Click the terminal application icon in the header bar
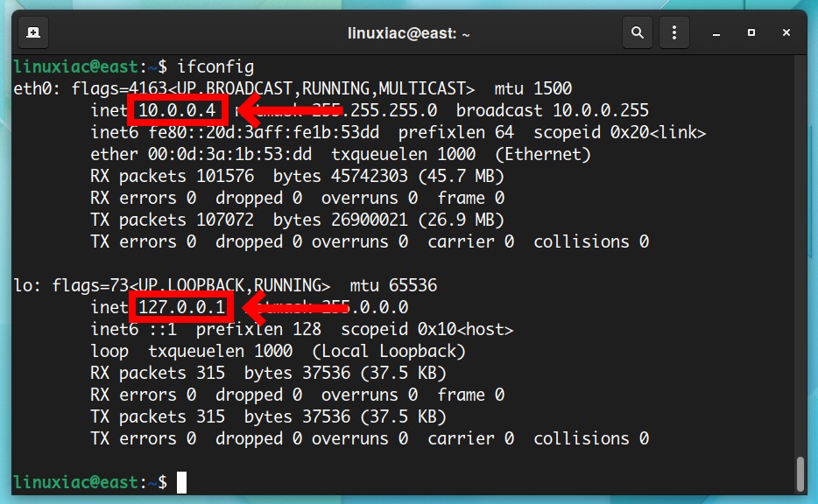This screenshot has width=818, height=504. 32,32
